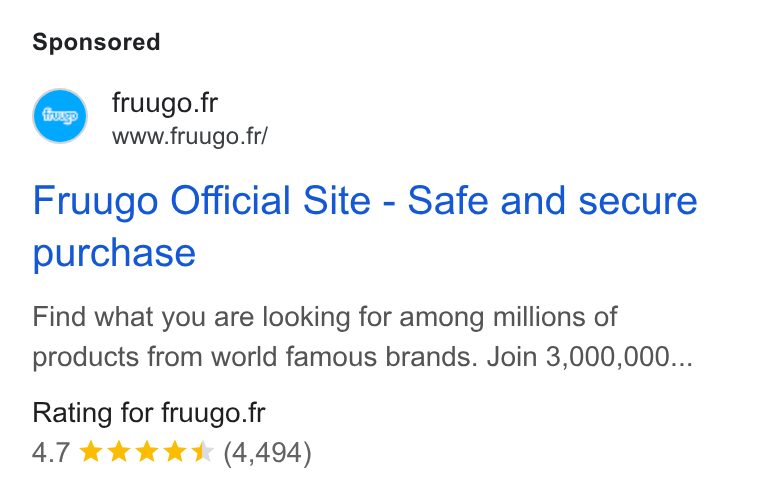Click the first gold rating star

[91, 452]
